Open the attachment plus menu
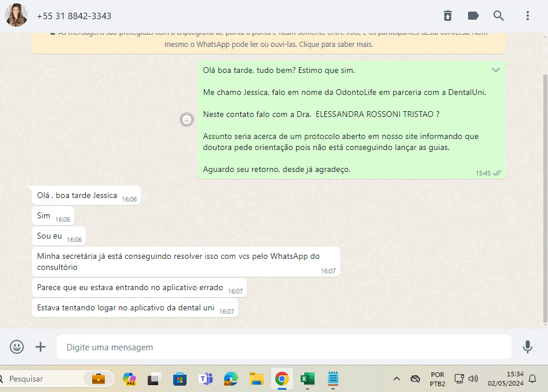 coord(41,347)
